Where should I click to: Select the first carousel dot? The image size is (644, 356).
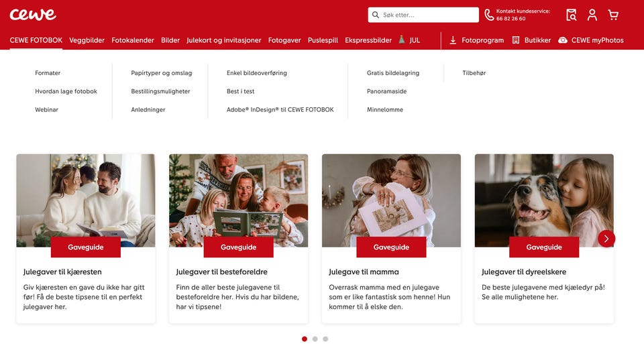(x=305, y=339)
